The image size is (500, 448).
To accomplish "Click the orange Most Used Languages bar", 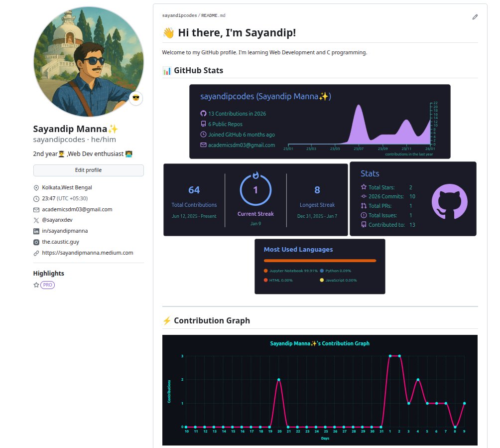I will (x=320, y=261).
